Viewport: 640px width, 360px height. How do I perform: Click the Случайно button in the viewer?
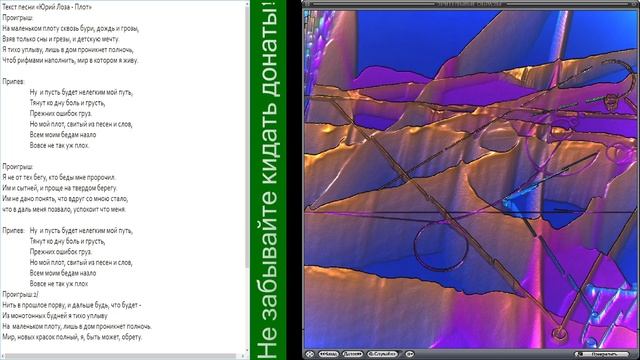382,354
